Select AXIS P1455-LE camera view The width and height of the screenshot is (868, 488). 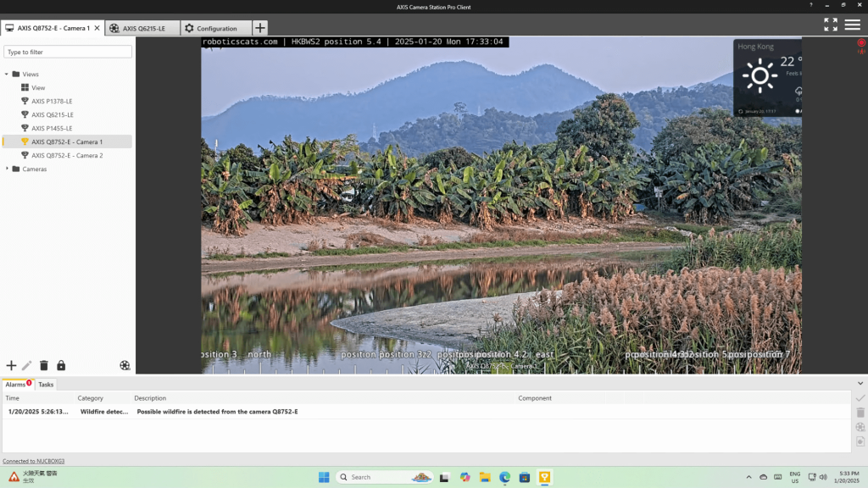[52, 129]
